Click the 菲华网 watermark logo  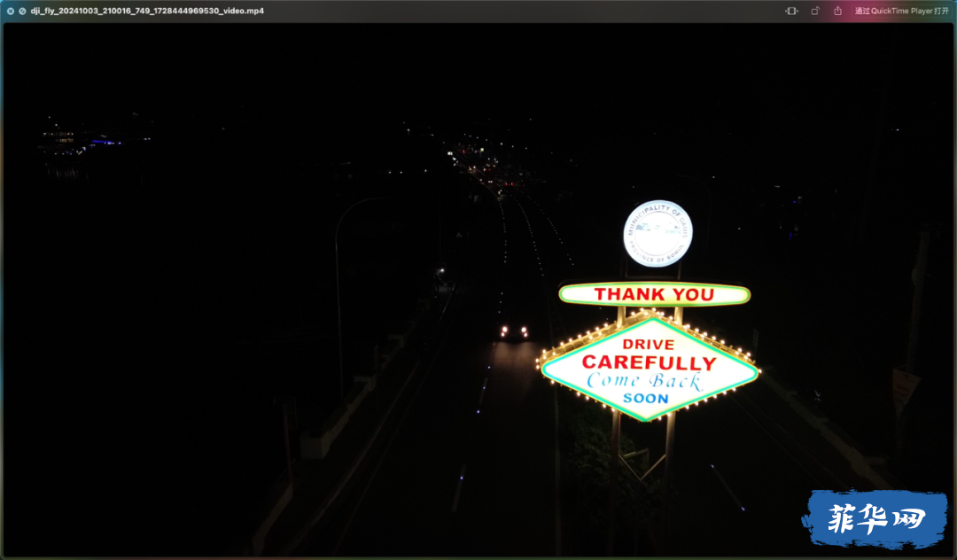[875, 519]
